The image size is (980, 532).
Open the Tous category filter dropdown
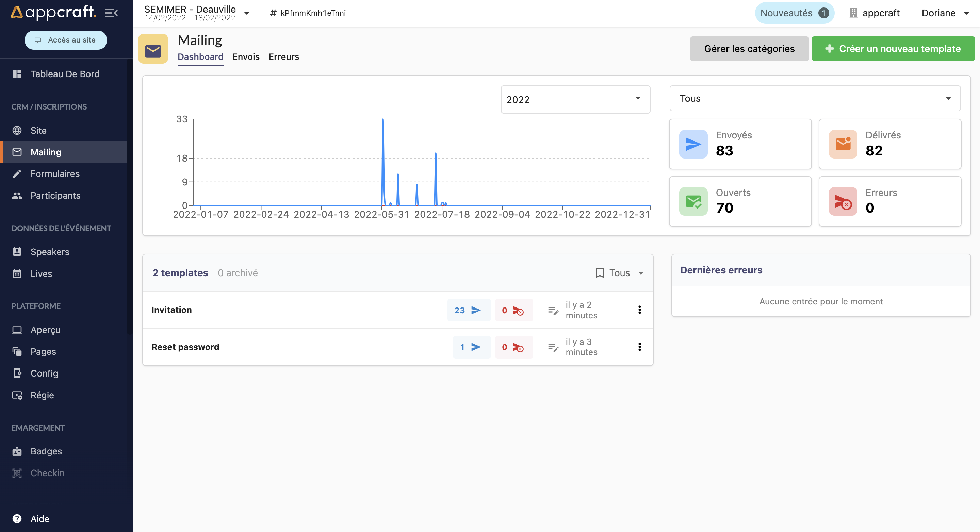tap(815, 99)
